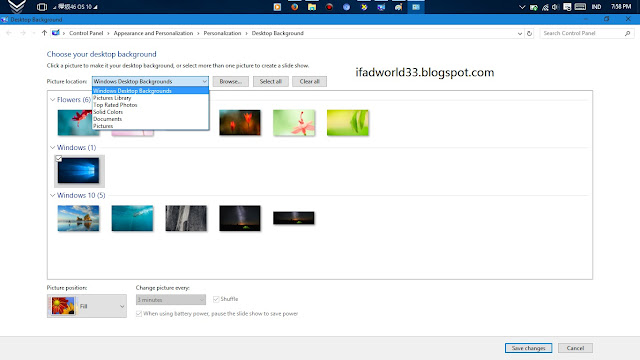Screen dimensions: 640x360
Task: Select the Windows logo wallpaper thumbnail
Action: point(78,171)
